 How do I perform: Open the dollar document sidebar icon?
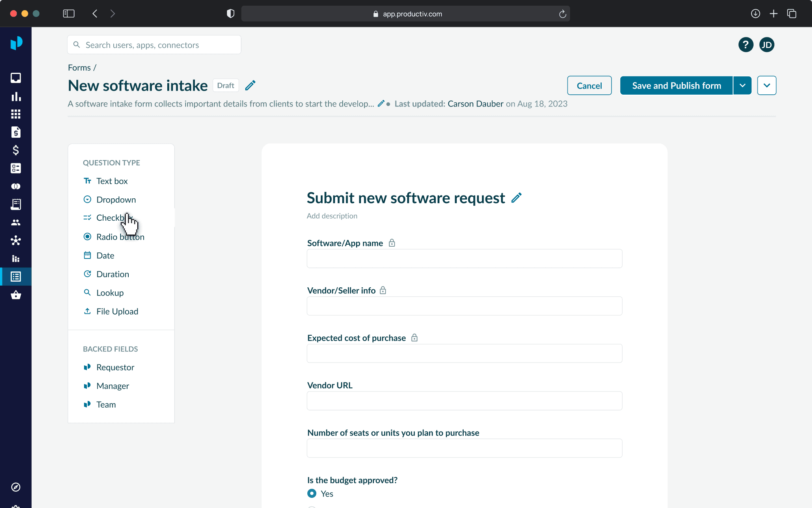click(16, 132)
